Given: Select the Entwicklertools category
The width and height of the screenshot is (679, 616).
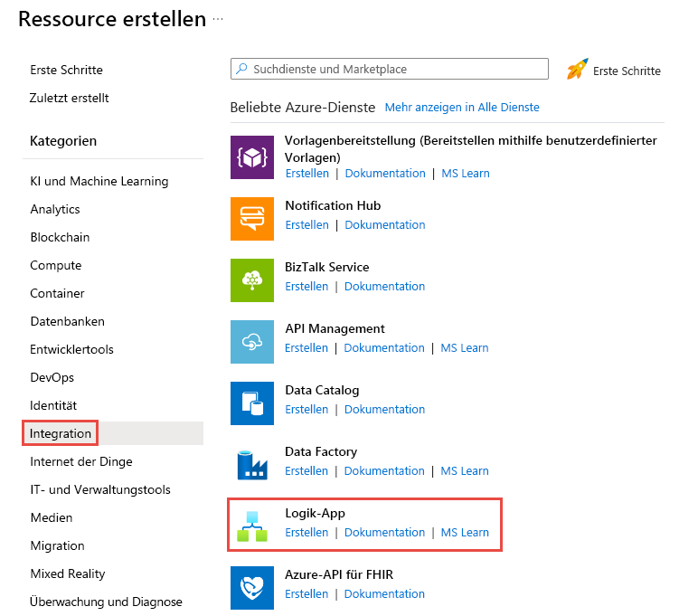Looking at the screenshot, I should coord(71,349).
